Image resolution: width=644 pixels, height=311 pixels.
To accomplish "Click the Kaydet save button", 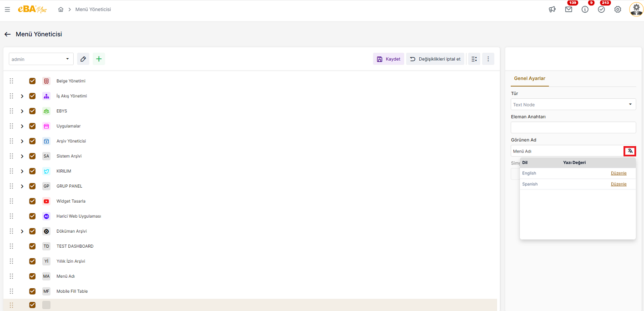I will tap(388, 59).
